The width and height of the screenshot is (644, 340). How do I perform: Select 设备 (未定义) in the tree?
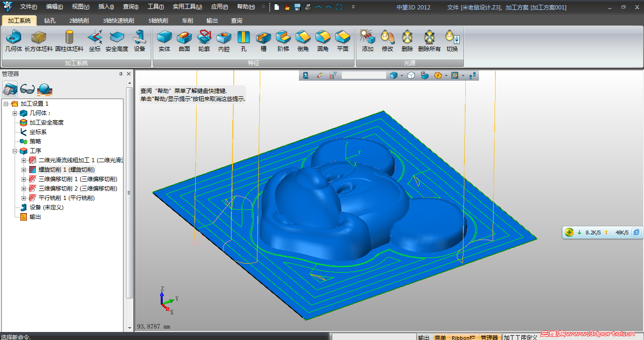[46, 207]
